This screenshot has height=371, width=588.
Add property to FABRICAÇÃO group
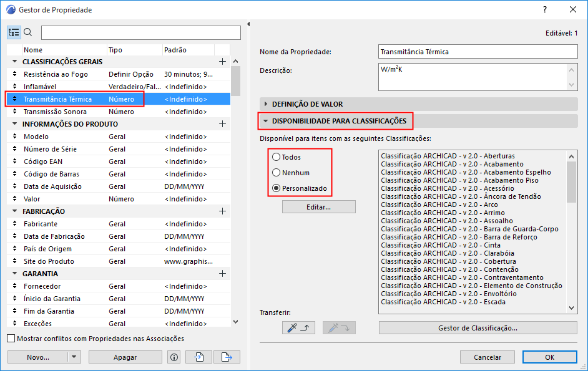[222, 211]
